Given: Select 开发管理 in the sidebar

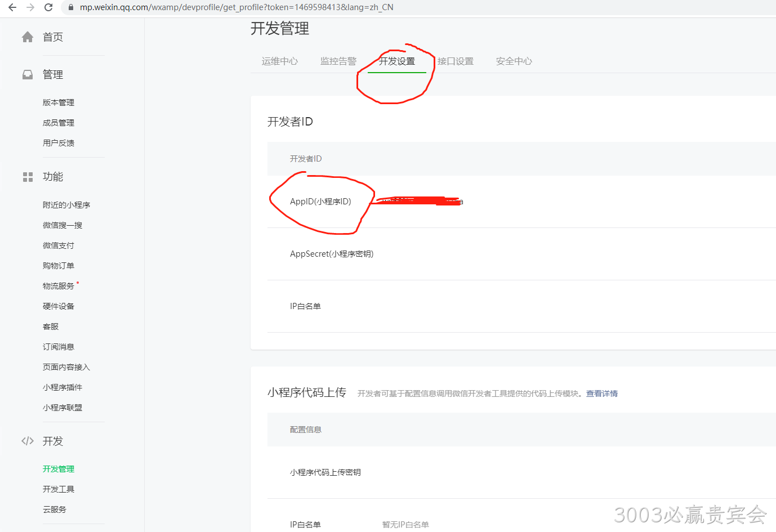Looking at the screenshot, I should coord(59,469).
